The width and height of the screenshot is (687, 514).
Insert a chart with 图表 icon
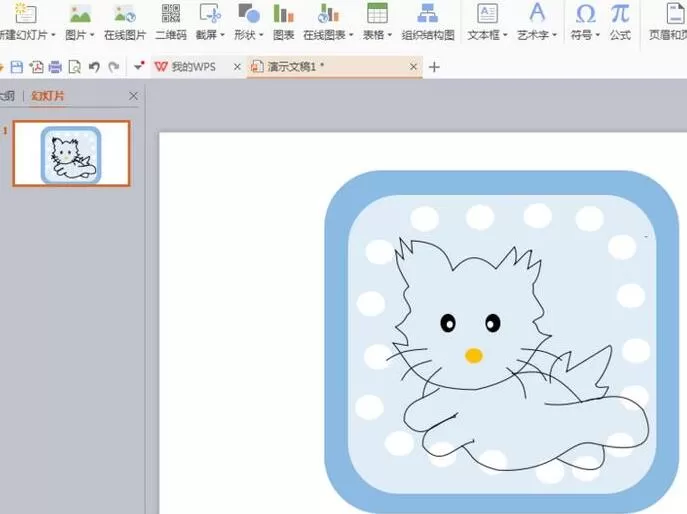click(x=283, y=13)
